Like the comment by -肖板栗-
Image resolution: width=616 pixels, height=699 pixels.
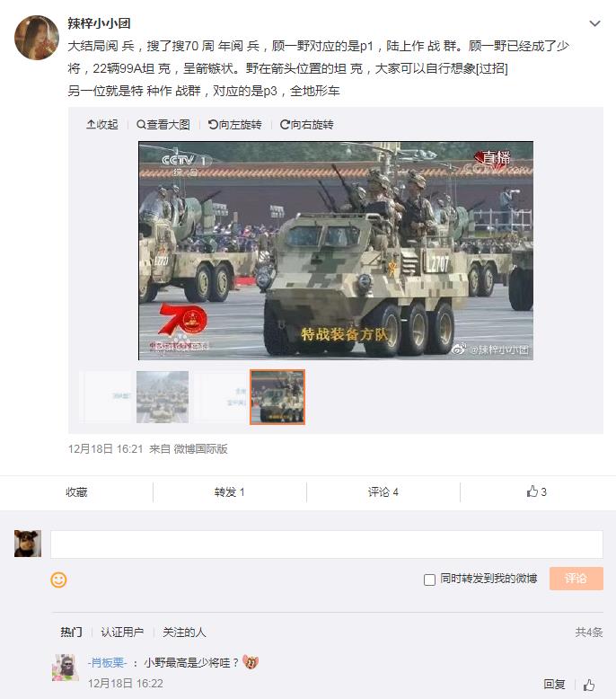(589, 685)
